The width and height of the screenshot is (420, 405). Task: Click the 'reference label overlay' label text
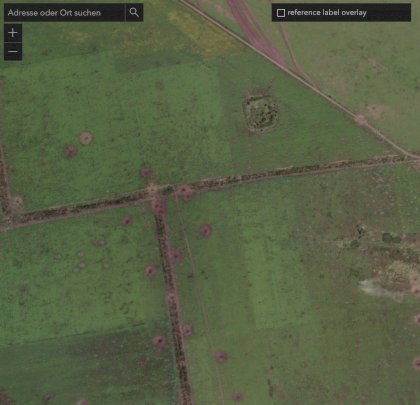coord(327,13)
